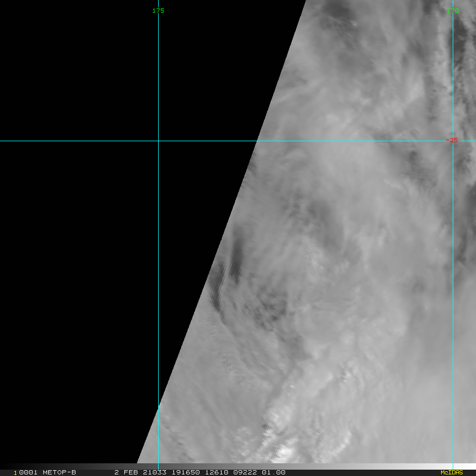Click the yellow frame number 1
The width and height of the screenshot is (476, 476).
tap(15, 473)
